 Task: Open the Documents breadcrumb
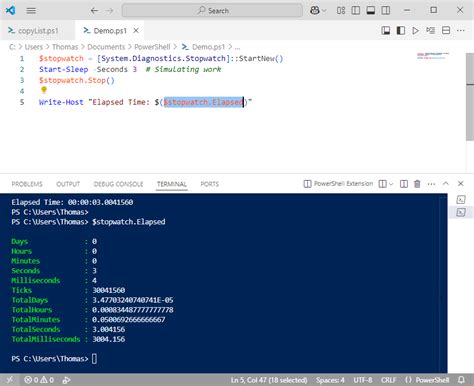[x=106, y=47]
